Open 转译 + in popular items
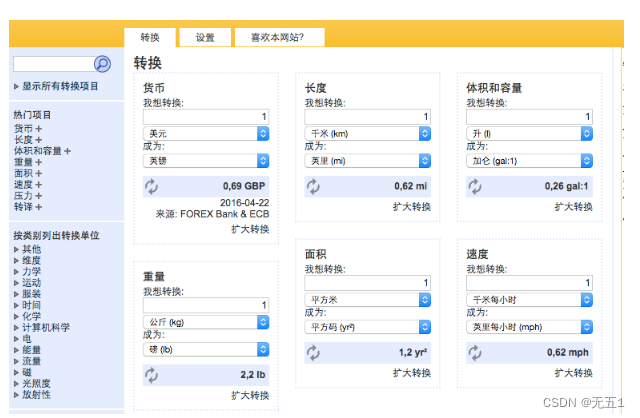Screen dimensions: 640x418 tap(28, 207)
